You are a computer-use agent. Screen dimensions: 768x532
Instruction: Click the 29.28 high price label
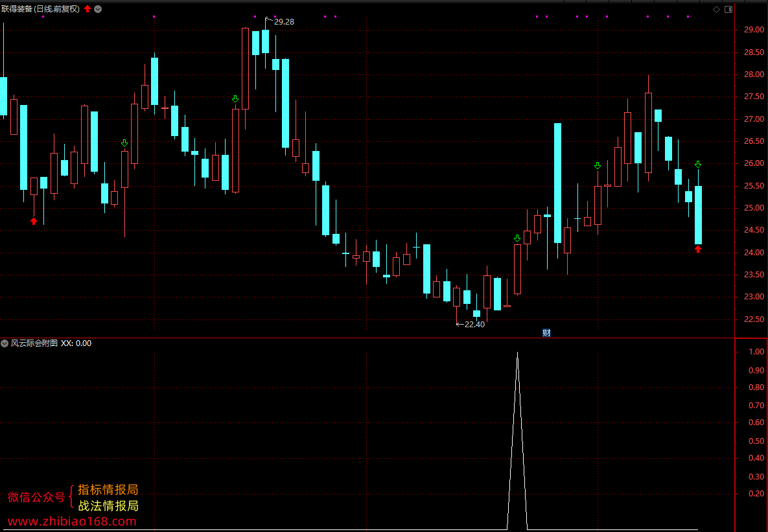[284, 21]
